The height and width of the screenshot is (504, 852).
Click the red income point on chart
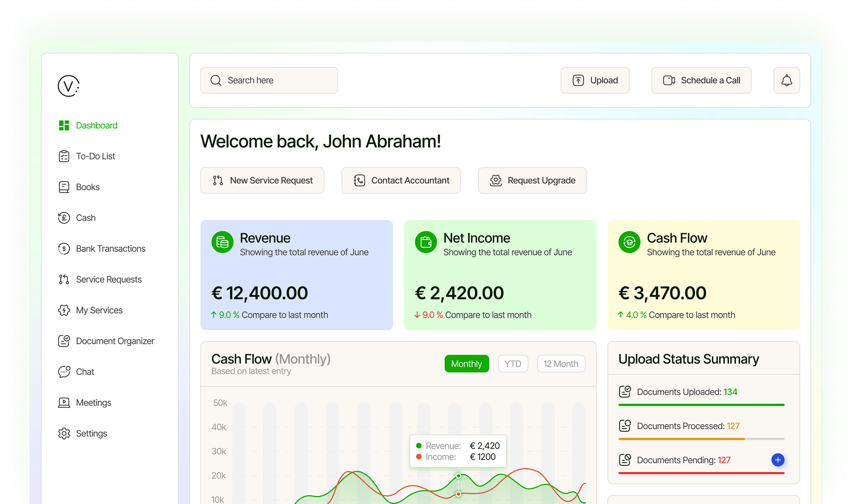458,494
